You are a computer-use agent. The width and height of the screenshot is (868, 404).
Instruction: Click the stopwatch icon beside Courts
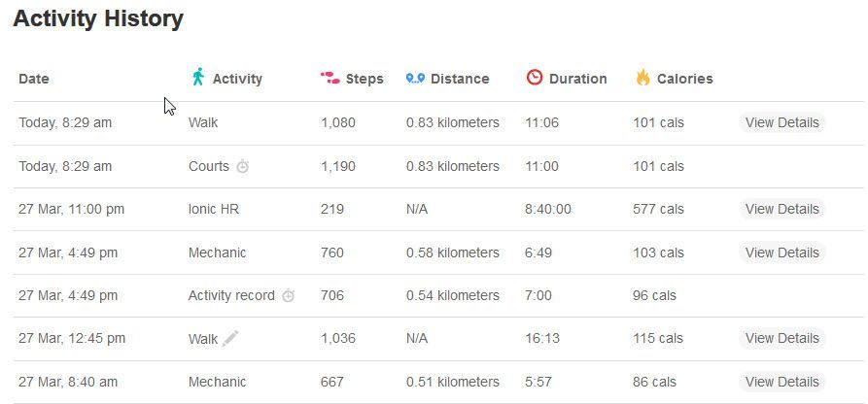(x=243, y=166)
